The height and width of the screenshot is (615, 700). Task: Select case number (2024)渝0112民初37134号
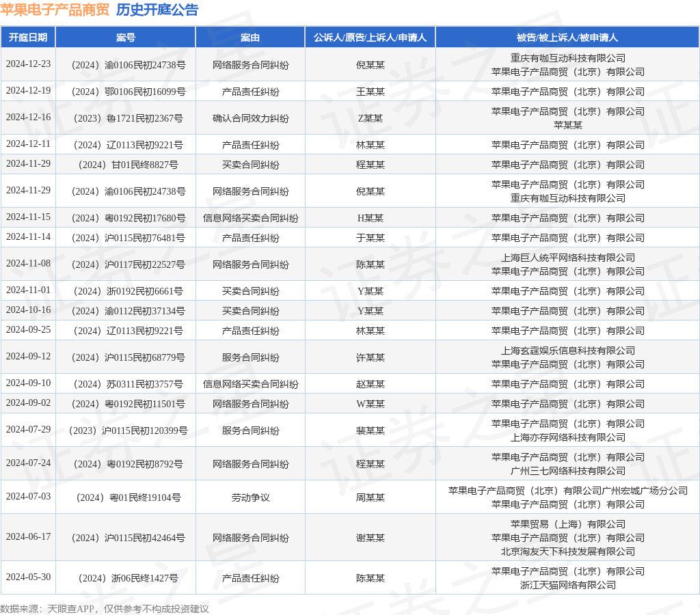(x=128, y=311)
